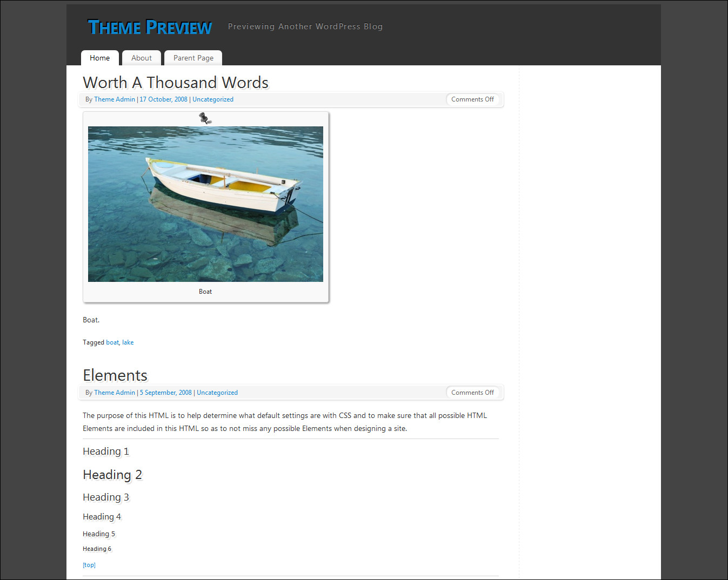Click the Boat. paragraph text
Screen dimensions: 728x580
coord(91,320)
